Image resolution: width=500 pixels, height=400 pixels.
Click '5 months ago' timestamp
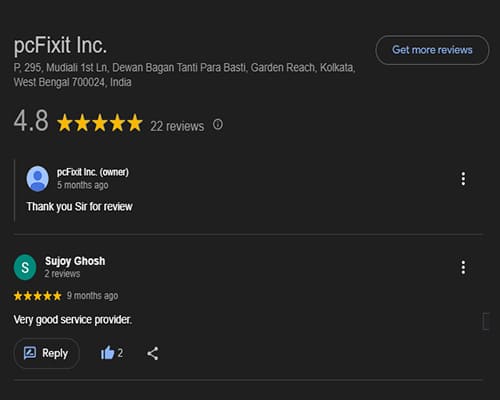(83, 185)
